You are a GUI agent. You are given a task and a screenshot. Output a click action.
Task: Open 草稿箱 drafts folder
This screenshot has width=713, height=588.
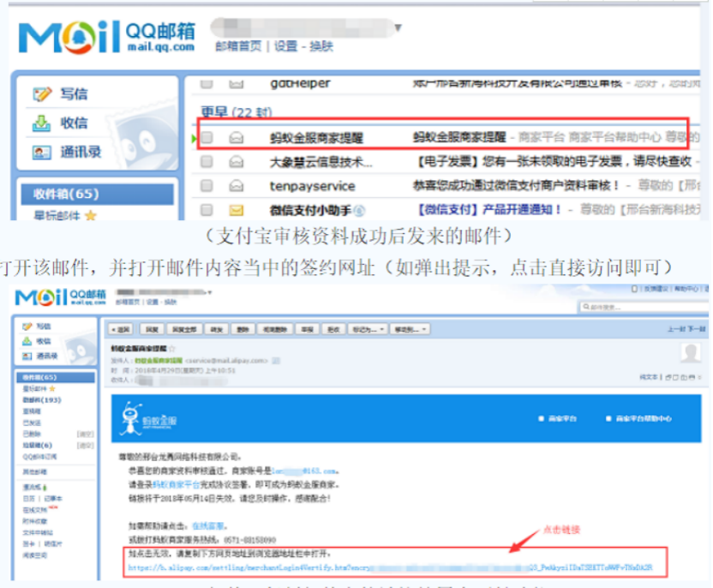[x=32, y=411]
